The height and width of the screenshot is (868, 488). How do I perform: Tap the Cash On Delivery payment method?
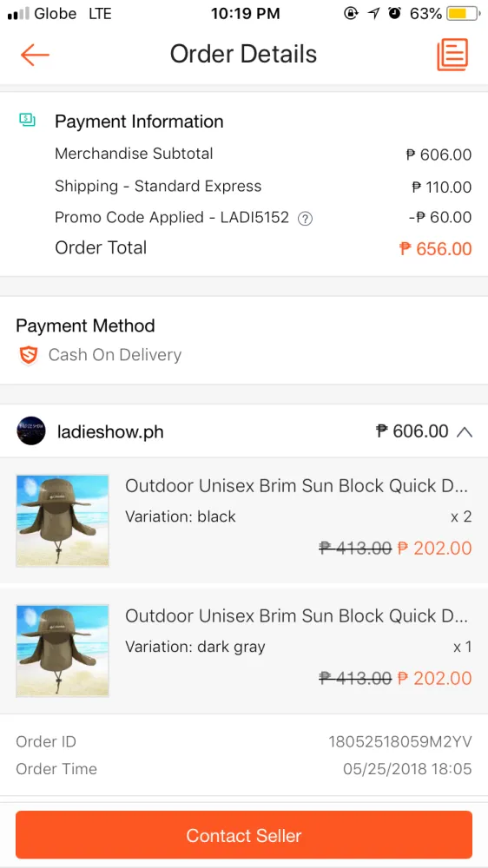[115, 355]
